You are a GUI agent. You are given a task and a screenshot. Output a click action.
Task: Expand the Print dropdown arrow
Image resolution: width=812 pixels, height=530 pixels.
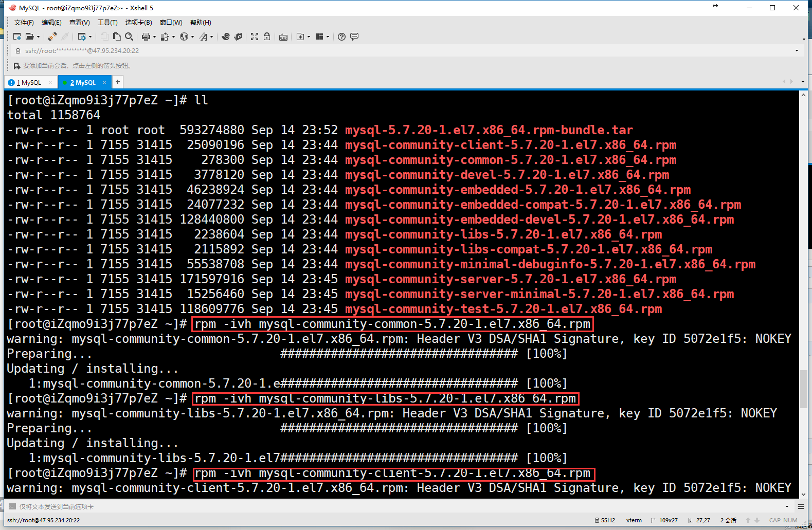(x=154, y=37)
